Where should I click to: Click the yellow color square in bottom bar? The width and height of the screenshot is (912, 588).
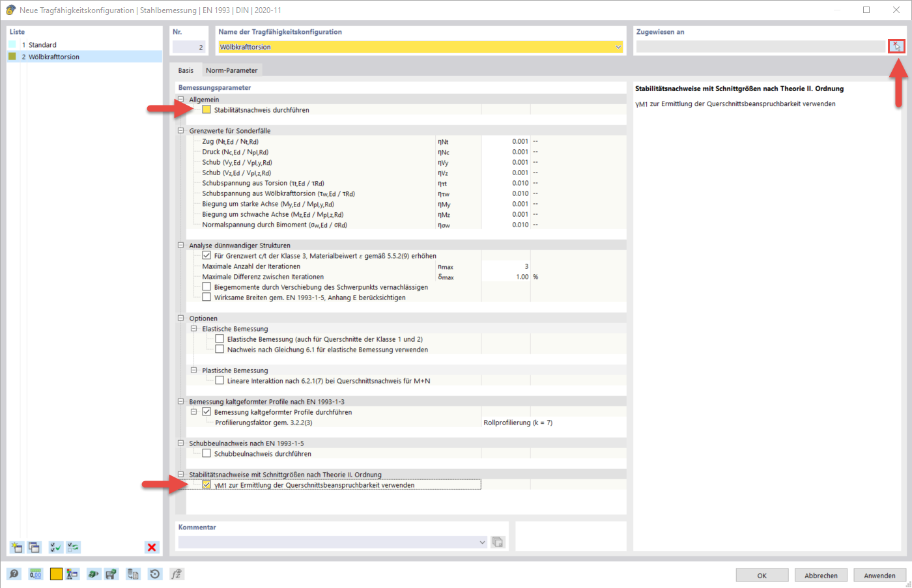pyautogui.click(x=56, y=574)
